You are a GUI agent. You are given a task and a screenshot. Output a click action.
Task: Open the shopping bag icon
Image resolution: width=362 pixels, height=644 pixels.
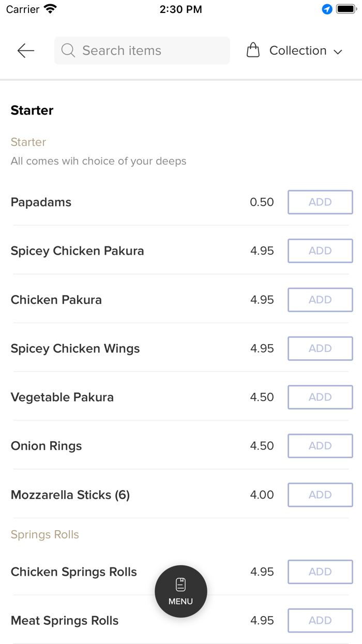(253, 50)
